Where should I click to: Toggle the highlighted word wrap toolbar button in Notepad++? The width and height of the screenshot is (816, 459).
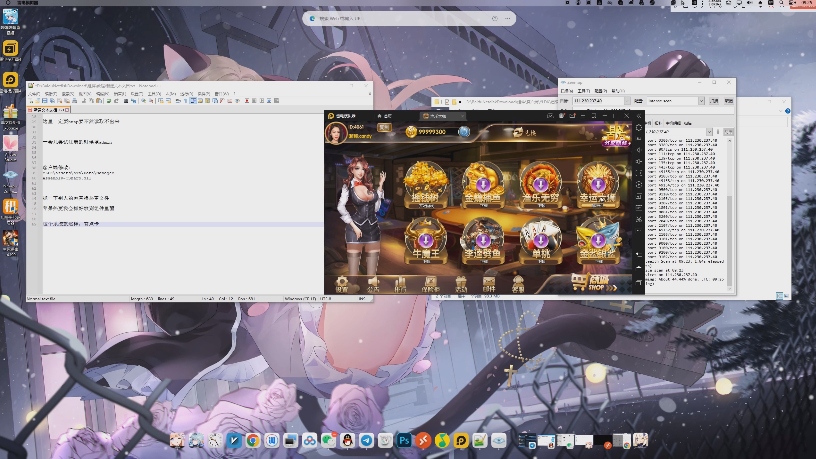(x=193, y=101)
